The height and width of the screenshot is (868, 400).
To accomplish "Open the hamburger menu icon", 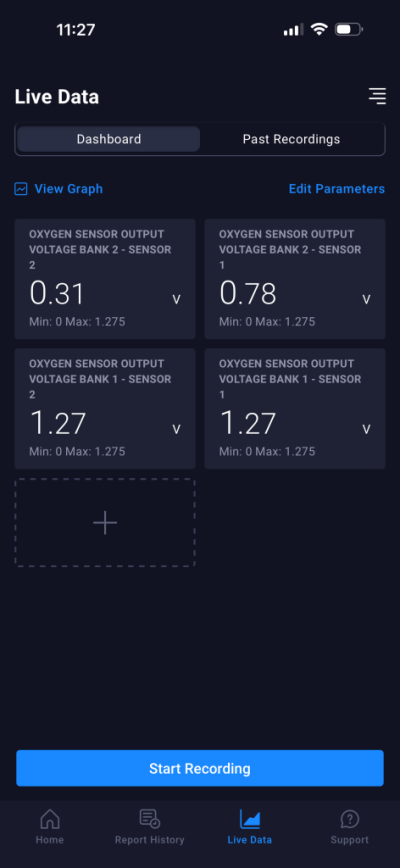I will pos(377,96).
